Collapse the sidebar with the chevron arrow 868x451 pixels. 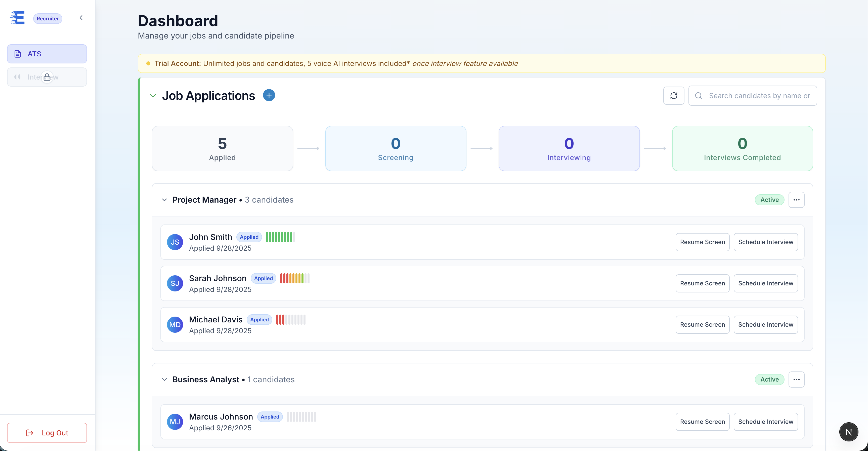coord(81,18)
